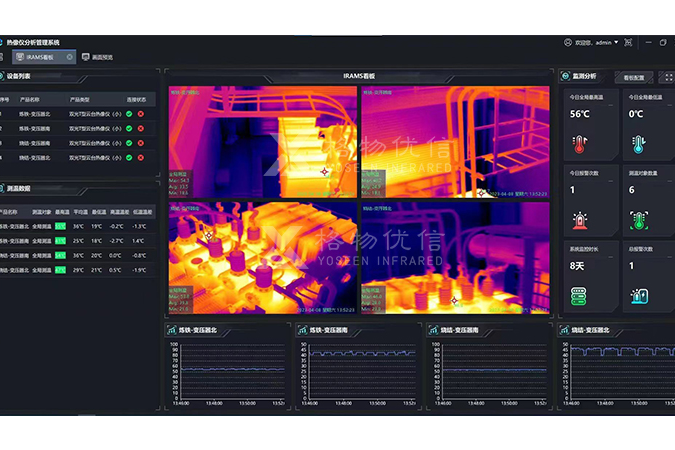Collapse the 设备列表 panel header

click(18, 76)
